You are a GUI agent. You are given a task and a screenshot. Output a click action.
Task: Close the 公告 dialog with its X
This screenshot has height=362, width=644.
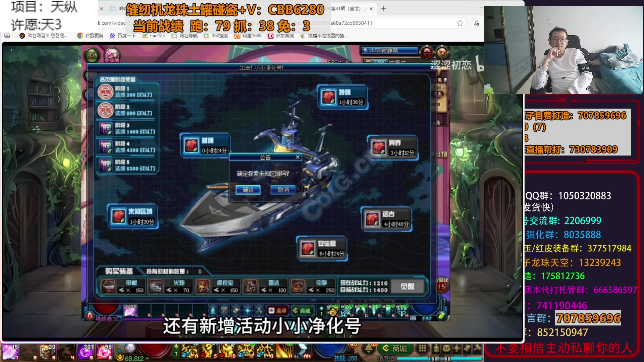pos(298,157)
